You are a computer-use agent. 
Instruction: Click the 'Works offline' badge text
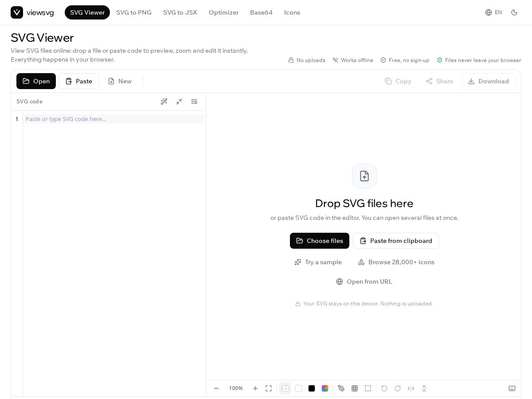[357, 60]
